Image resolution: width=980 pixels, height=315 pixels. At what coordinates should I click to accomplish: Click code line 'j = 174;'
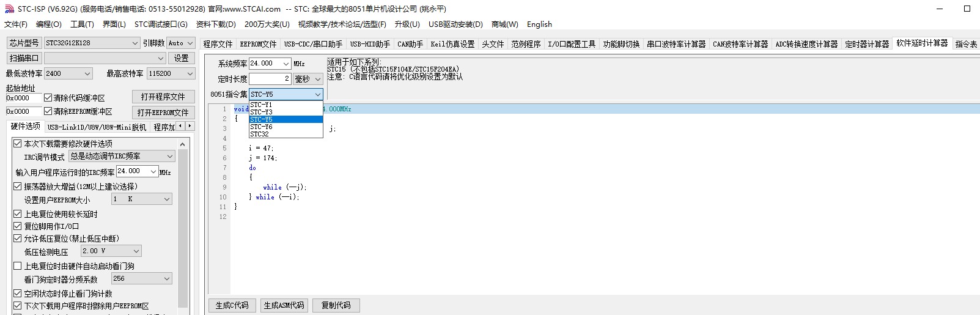(x=263, y=158)
